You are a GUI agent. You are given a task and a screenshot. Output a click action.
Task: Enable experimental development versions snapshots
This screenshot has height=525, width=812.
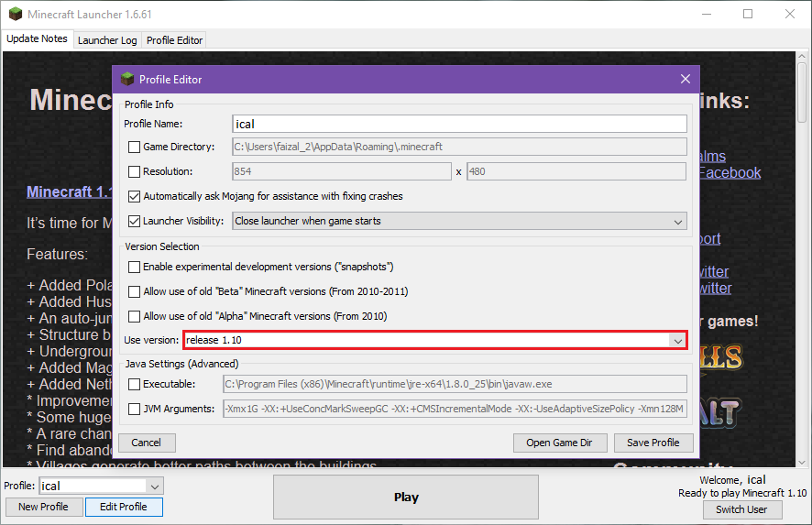(134, 267)
